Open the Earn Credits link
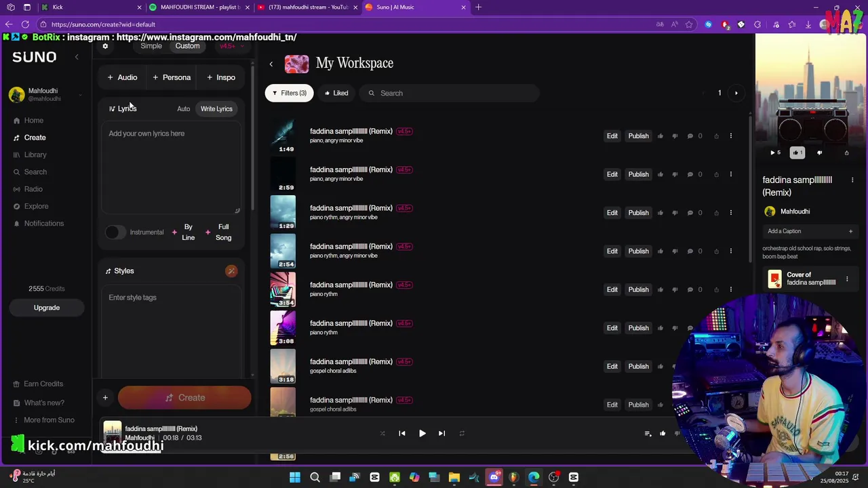868x488 pixels. (x=38, y=384)
